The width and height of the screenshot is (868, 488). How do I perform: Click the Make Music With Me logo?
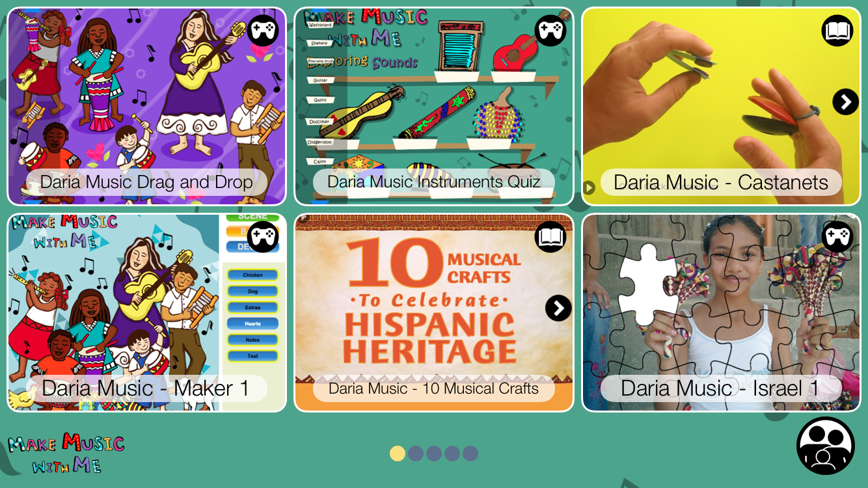coord(66,454)
